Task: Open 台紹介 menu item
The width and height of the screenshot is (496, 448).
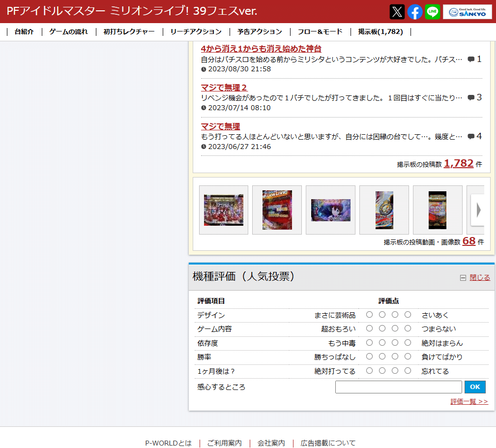Action: click(x=24, y=31)
